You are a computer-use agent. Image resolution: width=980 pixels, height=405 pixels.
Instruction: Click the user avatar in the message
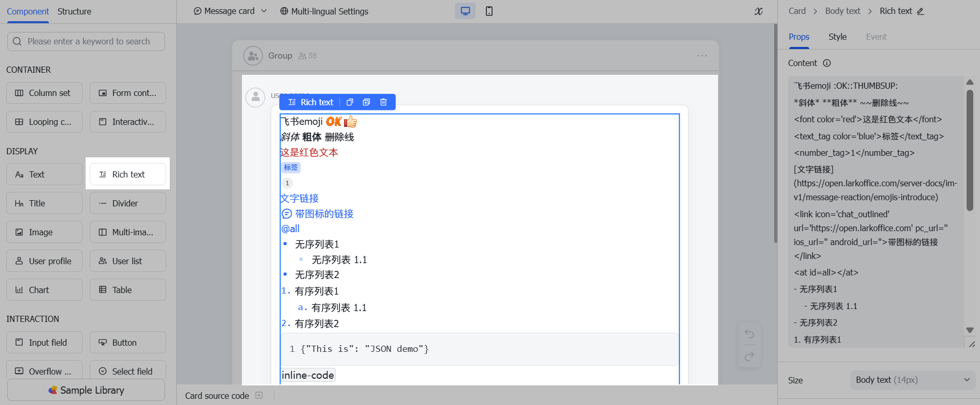[255, 98]
